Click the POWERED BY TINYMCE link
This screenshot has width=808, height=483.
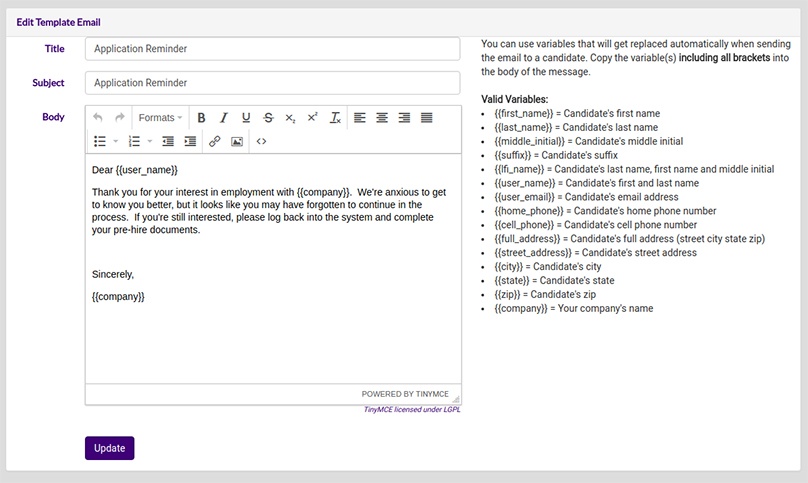(405, 394)
